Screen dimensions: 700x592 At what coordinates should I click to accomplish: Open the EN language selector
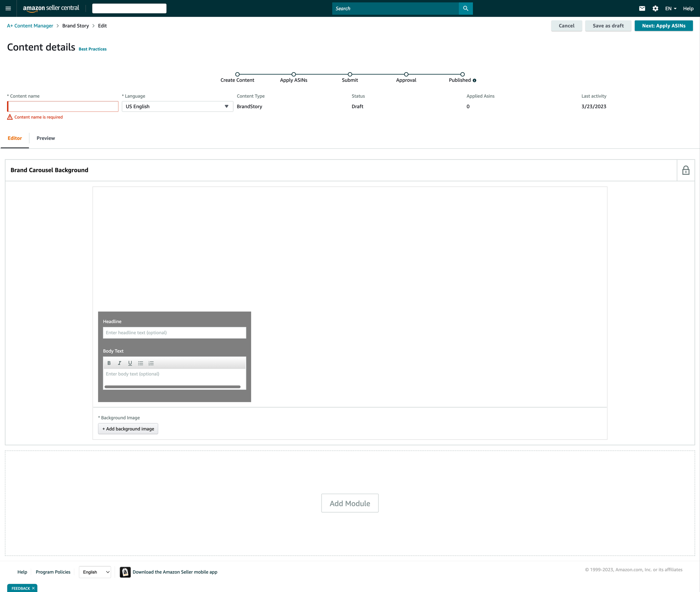coord(671,8)
